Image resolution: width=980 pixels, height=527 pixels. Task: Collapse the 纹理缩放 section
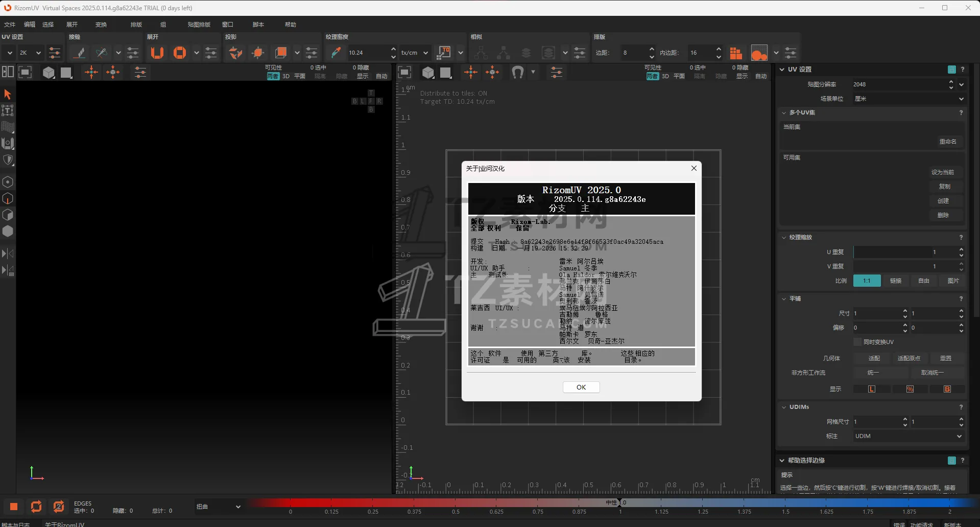click(x=784, y=237)
